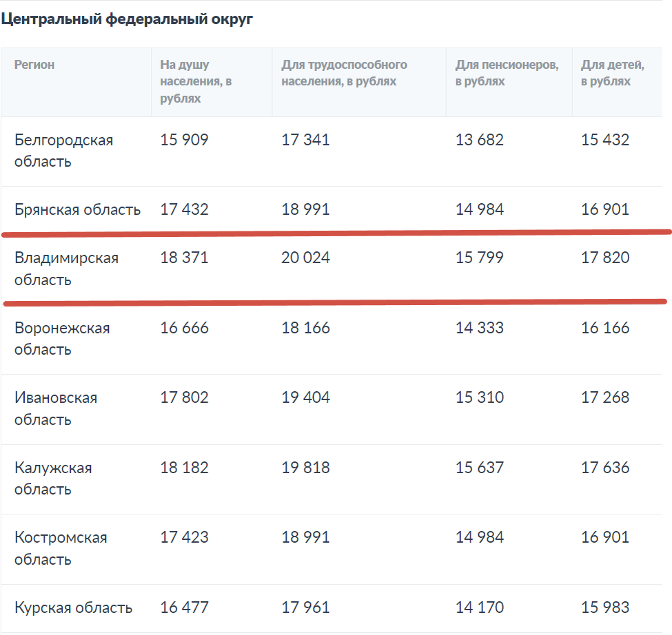Click 18 991 in the Костромская область row
672x635 pixels.
pos(305,537)
